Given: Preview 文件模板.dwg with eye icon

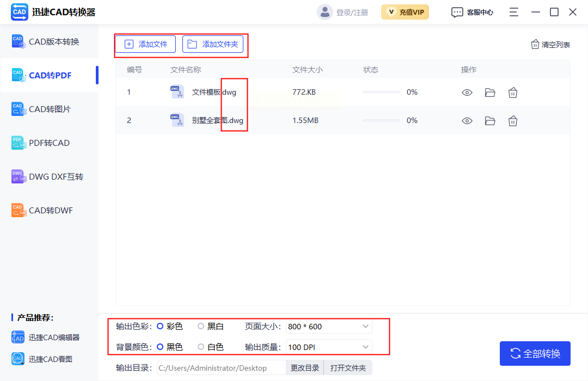Looking at the screenshot, I should coord(467,93).
